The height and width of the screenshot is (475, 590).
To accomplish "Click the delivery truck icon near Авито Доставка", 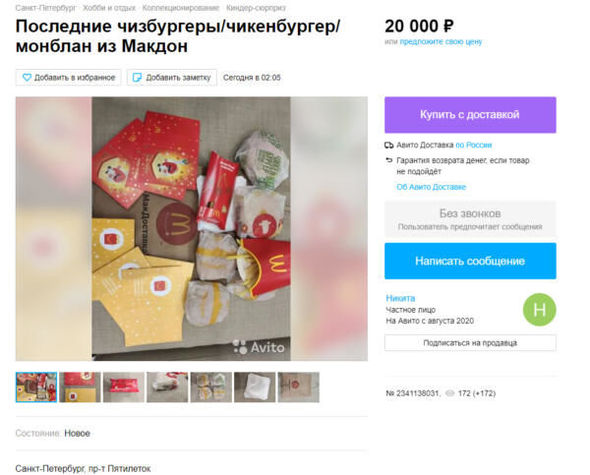I will click(x=389, y=145).
